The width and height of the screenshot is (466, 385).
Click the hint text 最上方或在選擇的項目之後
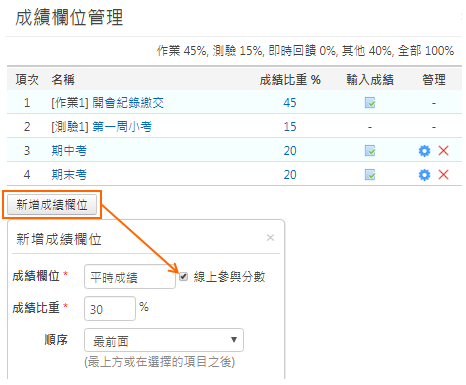[160, 362]
